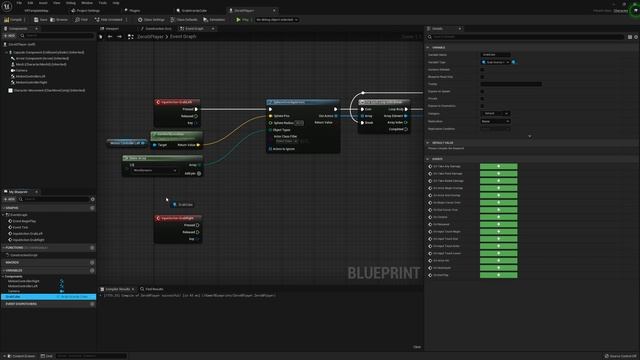Viewport: 640px width, 360px height.
Task: Add new function with Functions plus icon
Action: tap(92, 248)
